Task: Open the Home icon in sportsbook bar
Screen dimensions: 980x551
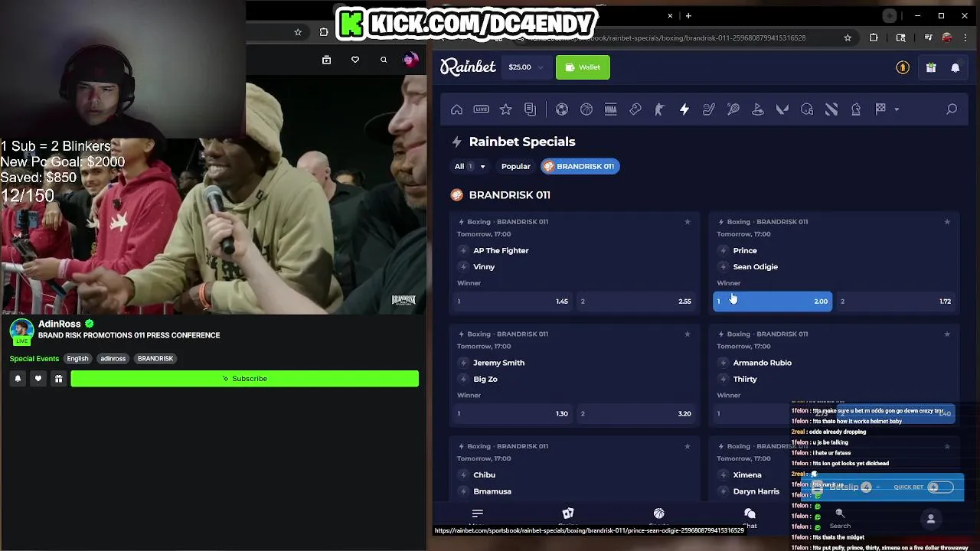Action: pyautogui.click(x=456, y=109)
